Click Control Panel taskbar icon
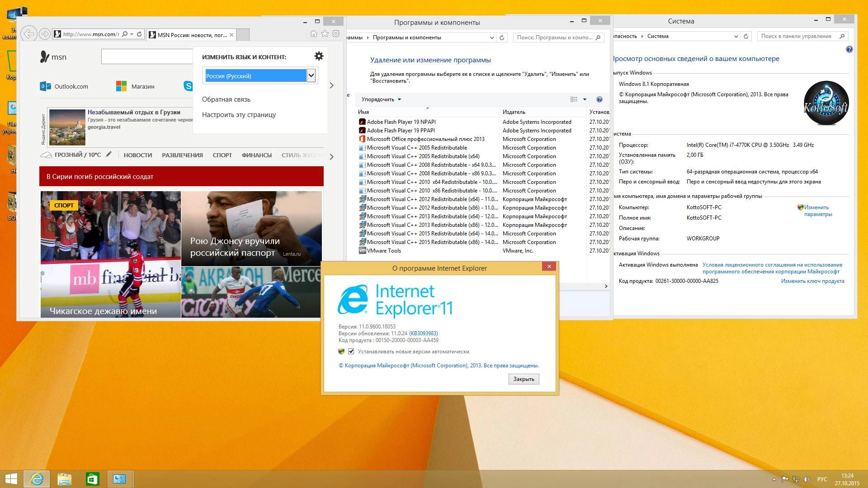 119,479
